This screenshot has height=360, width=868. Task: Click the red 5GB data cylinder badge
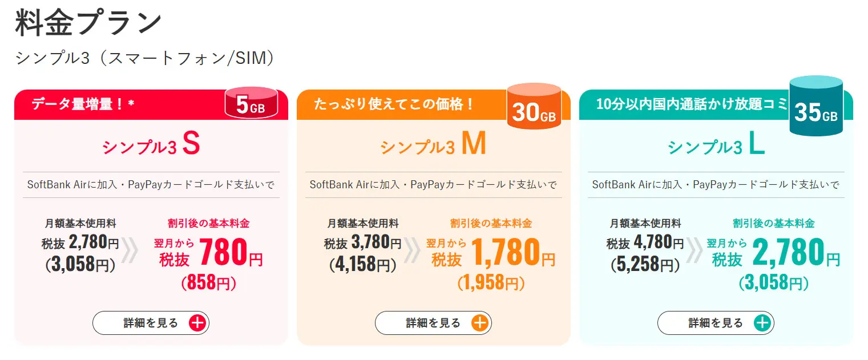(251, 103)
